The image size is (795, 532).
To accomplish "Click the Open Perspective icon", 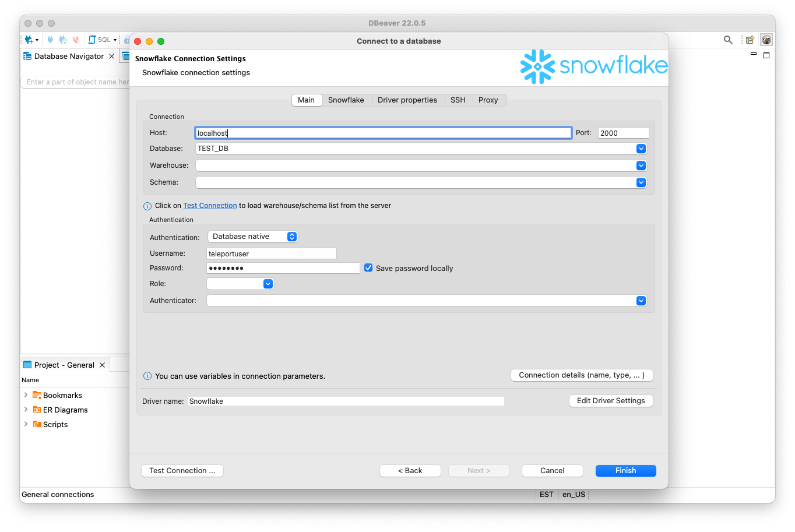I will 750,40.
